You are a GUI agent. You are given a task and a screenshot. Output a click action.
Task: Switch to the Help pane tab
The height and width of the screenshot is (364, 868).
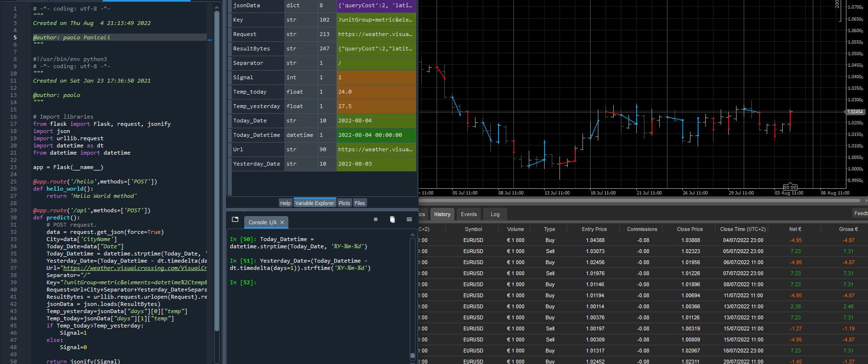285,203
